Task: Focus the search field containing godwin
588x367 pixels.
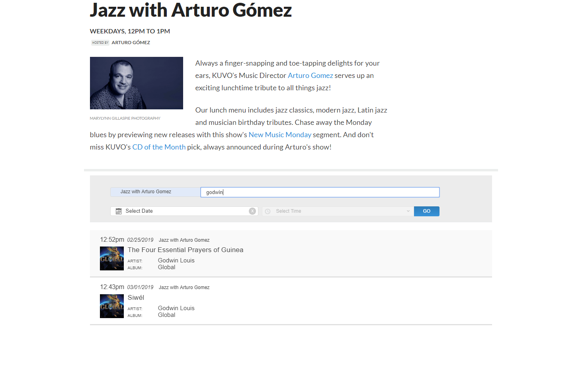Action: tap(320, 192)
